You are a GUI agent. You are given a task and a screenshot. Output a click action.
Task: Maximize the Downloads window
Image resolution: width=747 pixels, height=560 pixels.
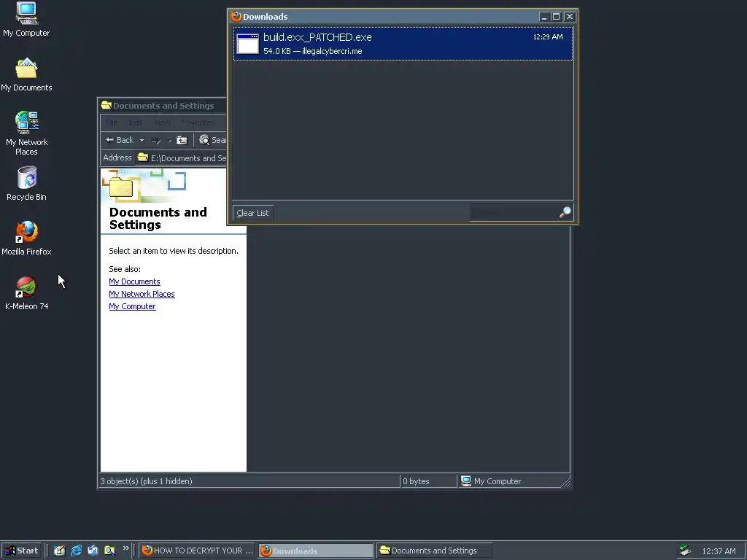click(556, 17)
